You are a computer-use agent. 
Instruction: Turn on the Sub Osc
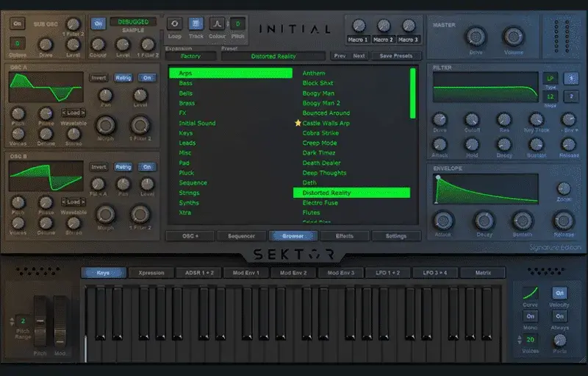click(17, 24)
